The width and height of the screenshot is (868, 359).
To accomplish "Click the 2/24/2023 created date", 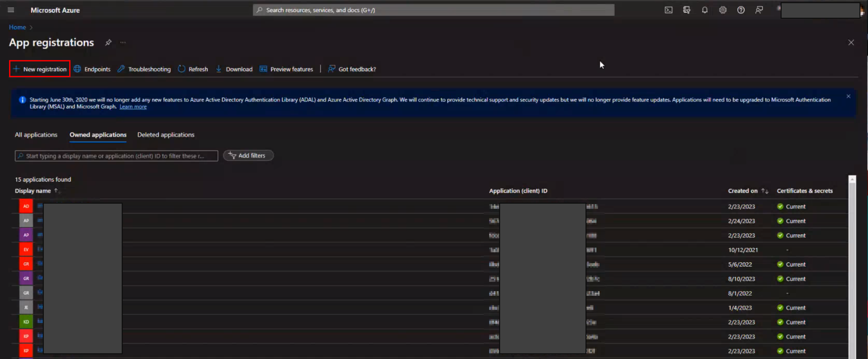I will pyautogui.click(x=741, y=221).
